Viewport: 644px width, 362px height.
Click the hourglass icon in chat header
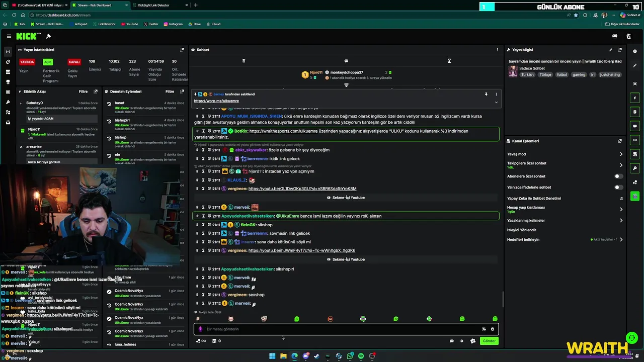[449, 61]
